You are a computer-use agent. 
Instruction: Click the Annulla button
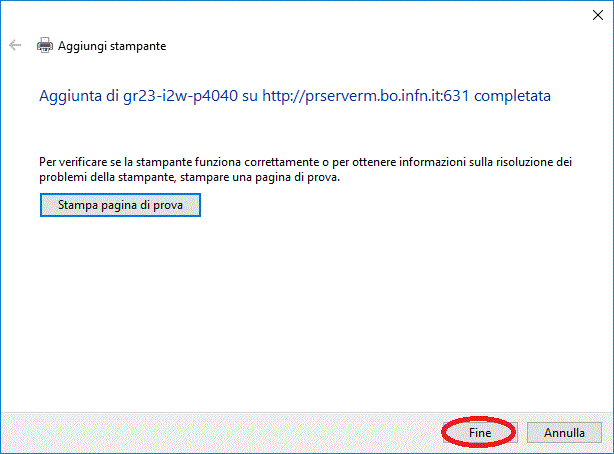[564, 432]
